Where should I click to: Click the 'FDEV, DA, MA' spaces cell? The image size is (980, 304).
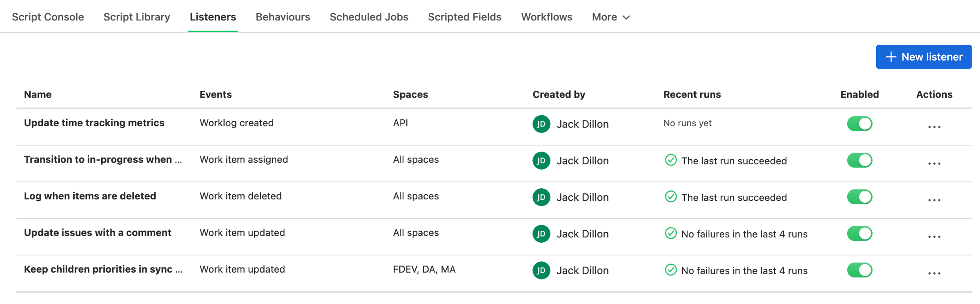click(x=424, y=270)
